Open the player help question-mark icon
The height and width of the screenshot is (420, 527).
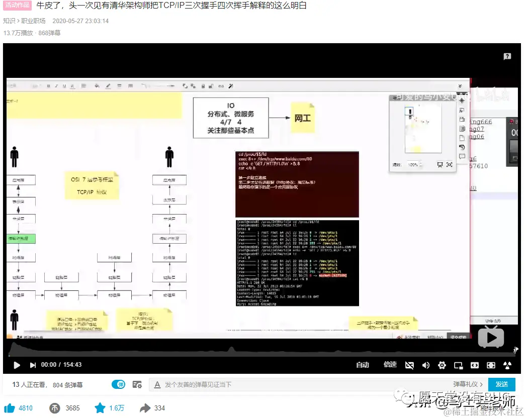coord(507,56)
